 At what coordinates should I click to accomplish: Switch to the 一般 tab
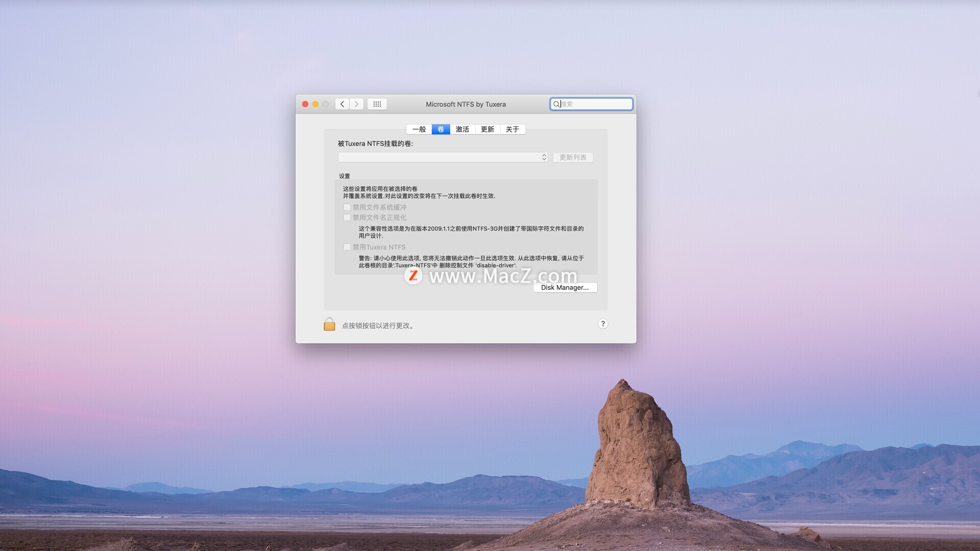419,130
